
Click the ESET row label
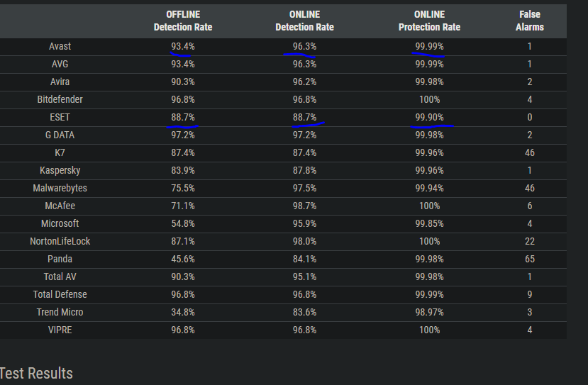pyautogui.click(x=60, y=117)
